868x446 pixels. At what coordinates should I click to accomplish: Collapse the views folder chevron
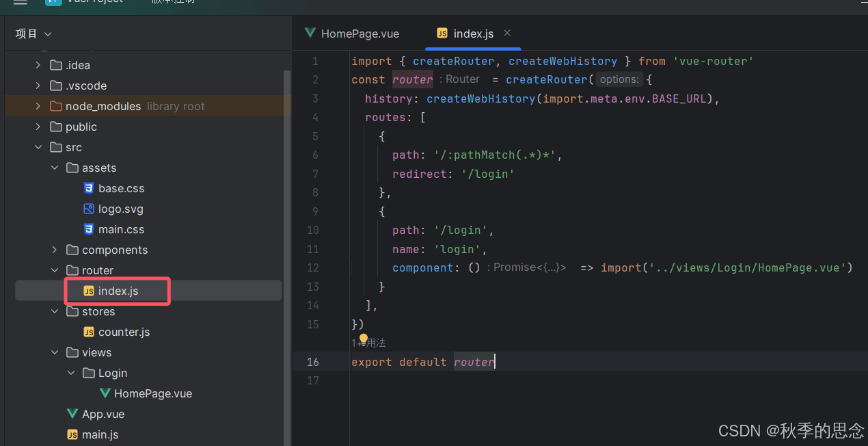tap(55, 352)
